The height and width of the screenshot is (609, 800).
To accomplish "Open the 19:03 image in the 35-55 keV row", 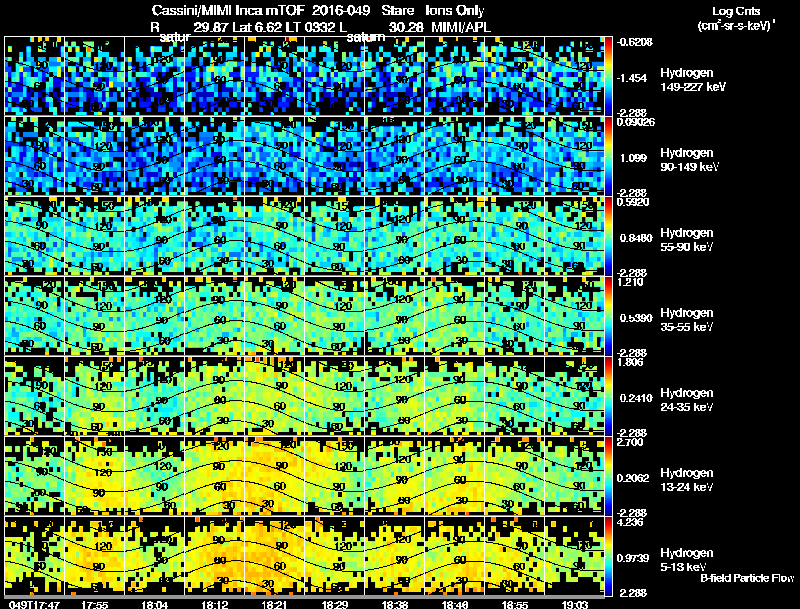I will tap(574, 316).
